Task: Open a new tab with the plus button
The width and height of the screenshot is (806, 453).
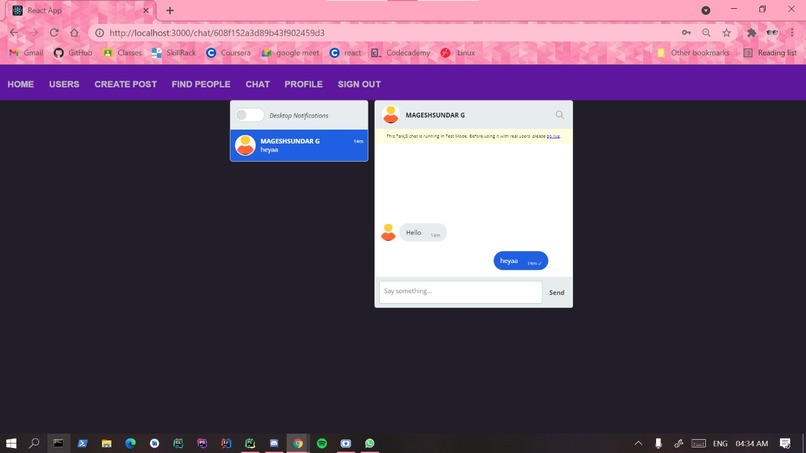Action: (170, 10)
